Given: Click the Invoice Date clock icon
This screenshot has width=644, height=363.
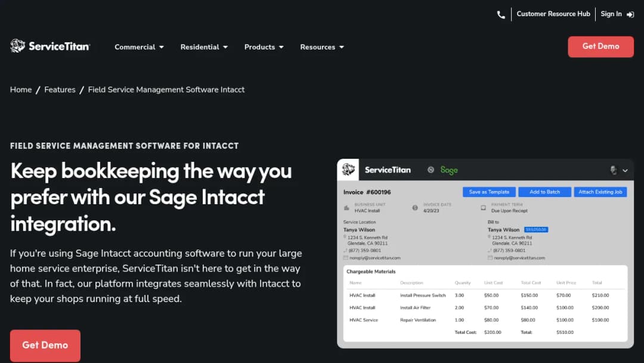Looking at the screenshot, I should (x=415, y=208).
